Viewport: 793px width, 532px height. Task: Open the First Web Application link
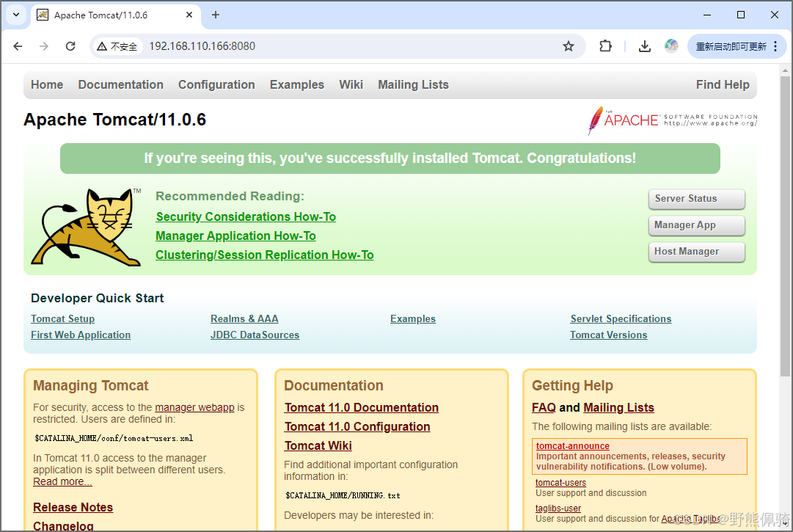(x=81, y=335)
